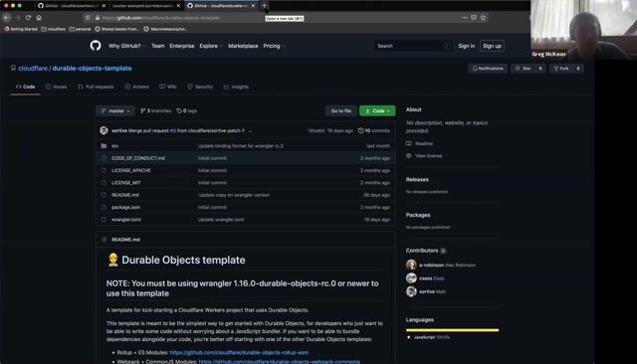The width and height of the screenshot is (637, 364).
Task: Switch to the Issues tab
Action: coord(57,87)
